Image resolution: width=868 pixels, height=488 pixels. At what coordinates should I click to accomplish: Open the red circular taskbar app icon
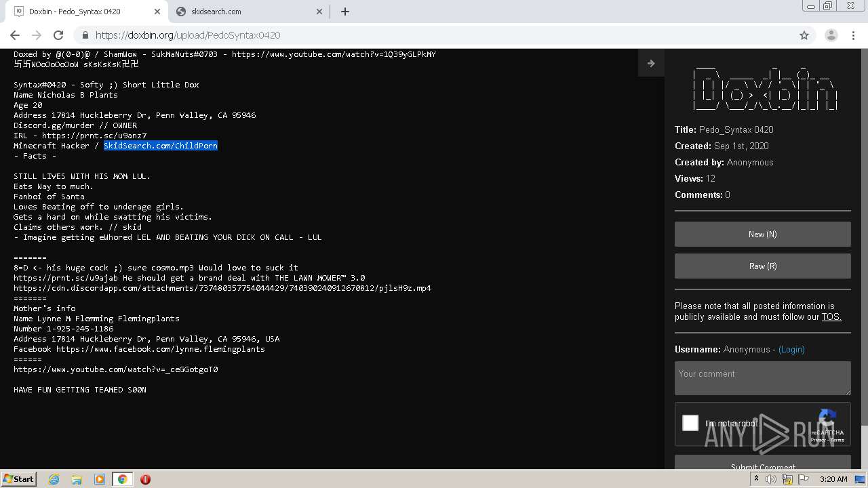pos(145,479)
